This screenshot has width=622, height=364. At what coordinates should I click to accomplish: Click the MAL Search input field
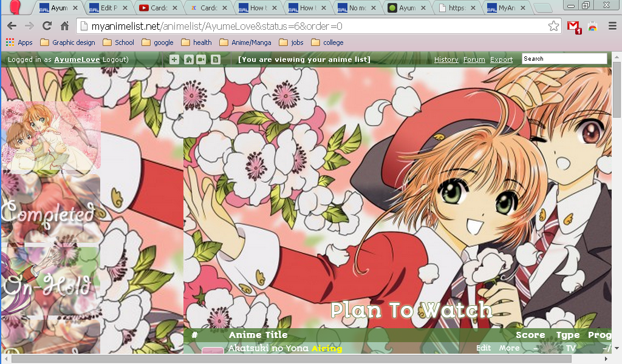(x=564, y=59)
